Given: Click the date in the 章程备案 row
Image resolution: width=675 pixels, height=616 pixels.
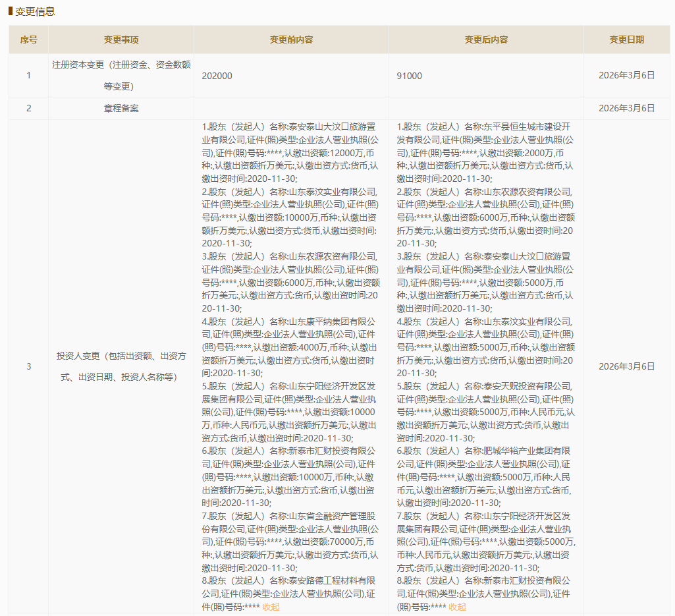Looking at the screenshot, I should point(626,108).
